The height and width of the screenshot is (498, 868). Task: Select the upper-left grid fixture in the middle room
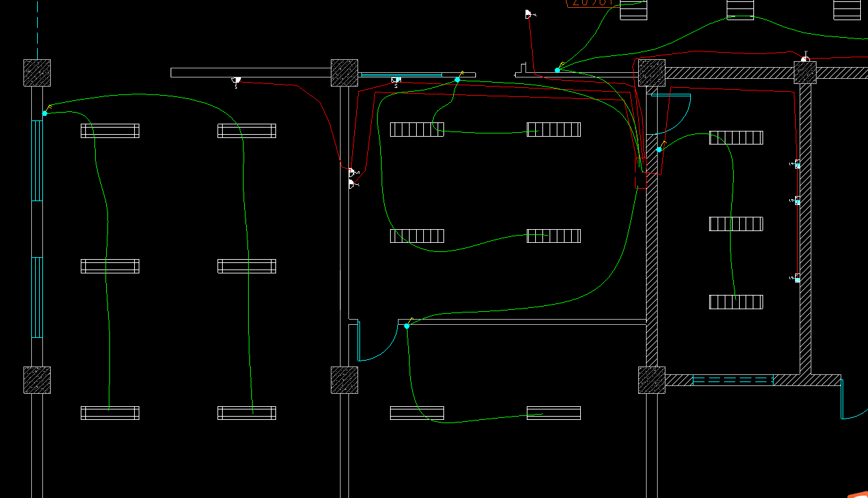(417, 130)
